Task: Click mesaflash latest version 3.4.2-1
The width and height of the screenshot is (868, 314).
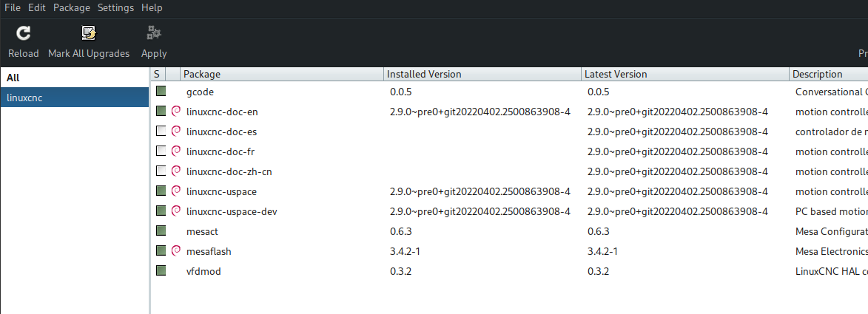Action: point(603,251)
